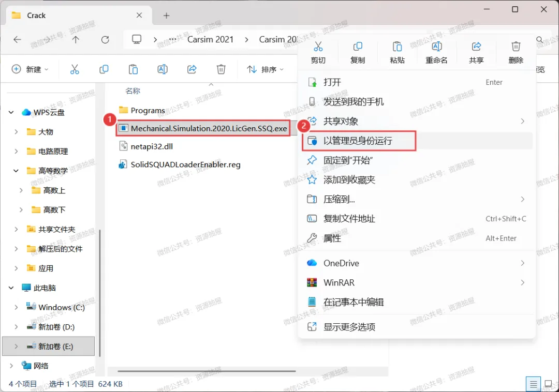Expand the 共享文件夹 node
This screenshot has height=392, width=559.
[16, 229]
